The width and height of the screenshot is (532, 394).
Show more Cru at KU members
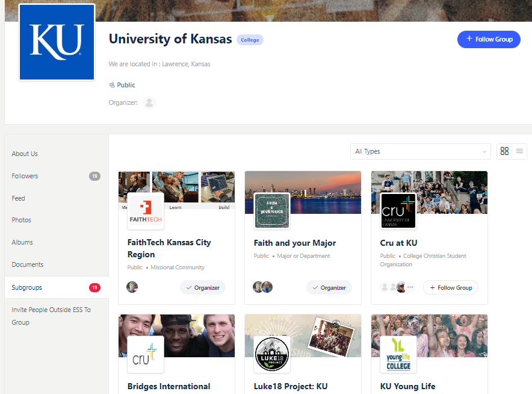coord(410,287)
